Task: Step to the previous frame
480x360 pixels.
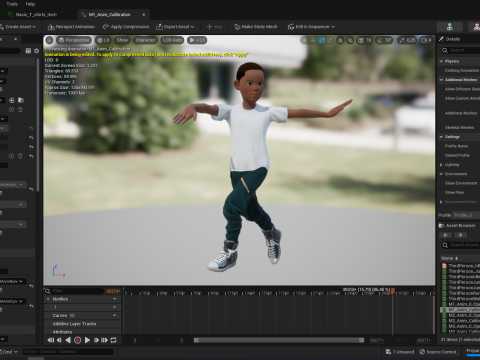Action: coord(59,340)
